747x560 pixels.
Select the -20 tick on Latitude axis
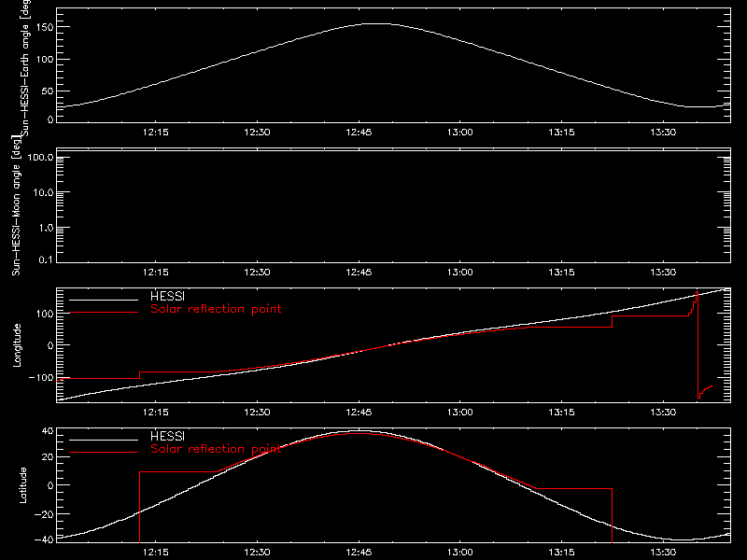pos(44,514)
